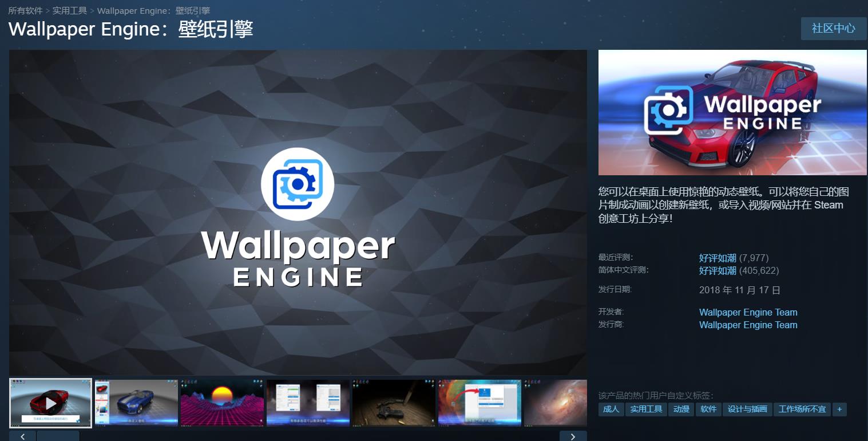Go to 所有软件 breadcrumb link
Image resolution: width=868 pixels, height=441 pixels.
(25, 10)
